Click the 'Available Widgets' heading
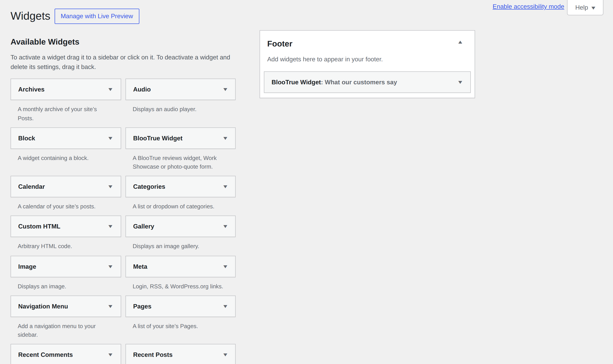 45,42
